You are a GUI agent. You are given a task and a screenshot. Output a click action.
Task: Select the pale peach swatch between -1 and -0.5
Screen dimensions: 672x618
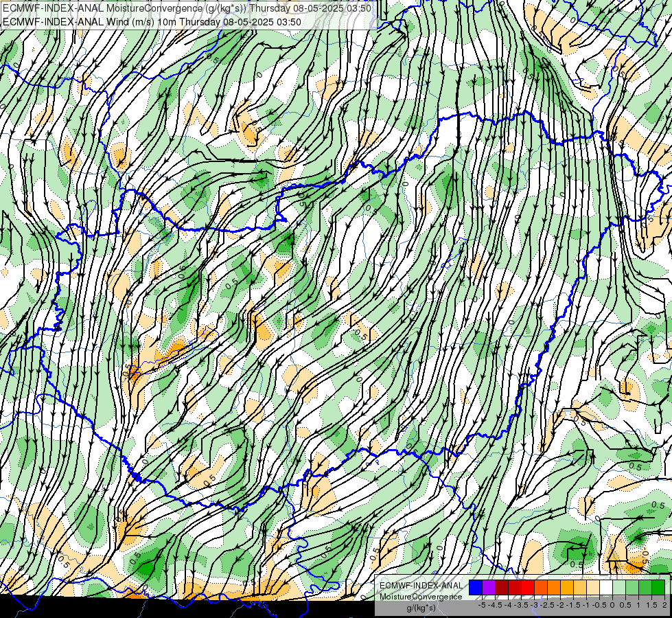[593, 588]
